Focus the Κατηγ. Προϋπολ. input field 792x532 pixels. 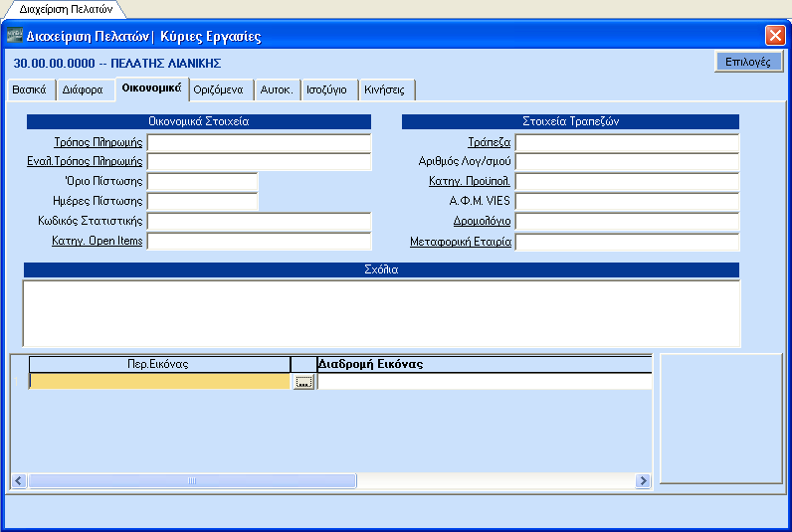627,182
